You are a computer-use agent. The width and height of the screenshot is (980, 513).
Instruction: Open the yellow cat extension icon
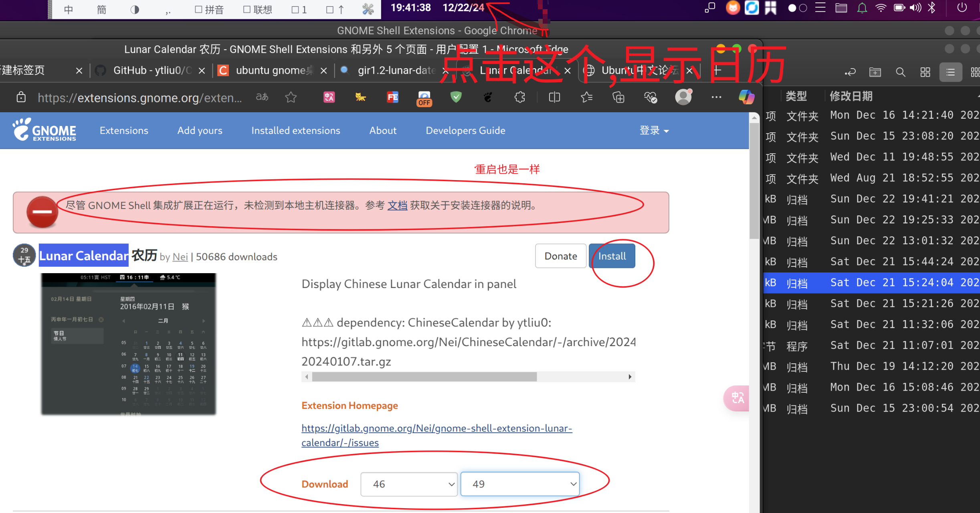click(360, 97)
